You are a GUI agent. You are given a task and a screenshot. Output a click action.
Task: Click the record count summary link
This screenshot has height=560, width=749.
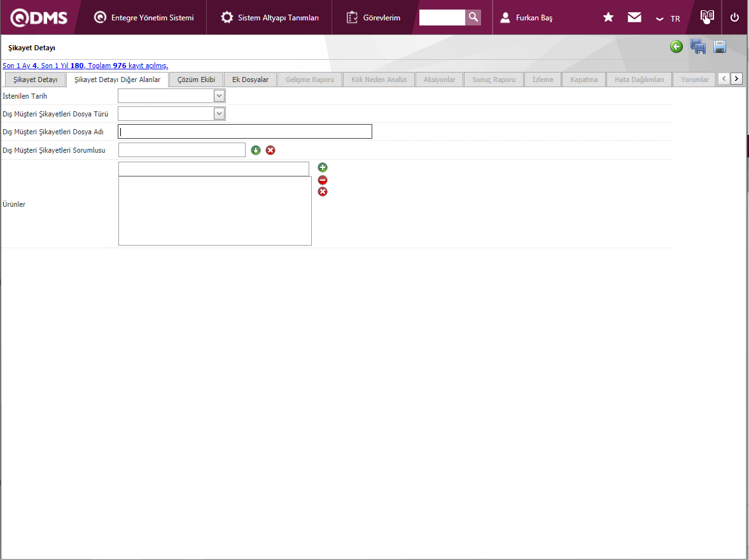(85, 66)
